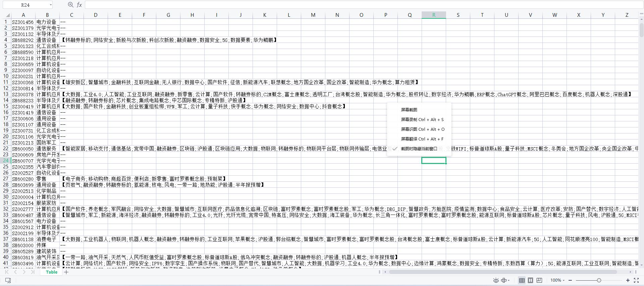Zoom in with the plus button

[x=628, y=280]
